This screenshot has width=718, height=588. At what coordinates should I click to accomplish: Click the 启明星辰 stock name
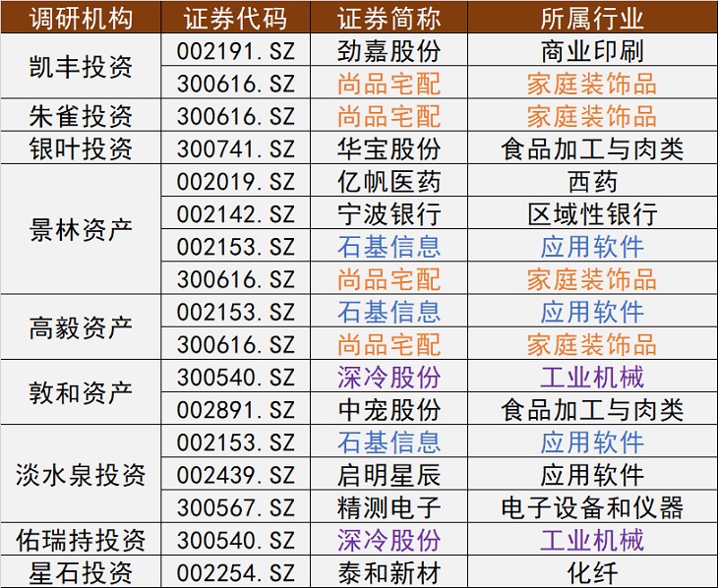(389, 474)
